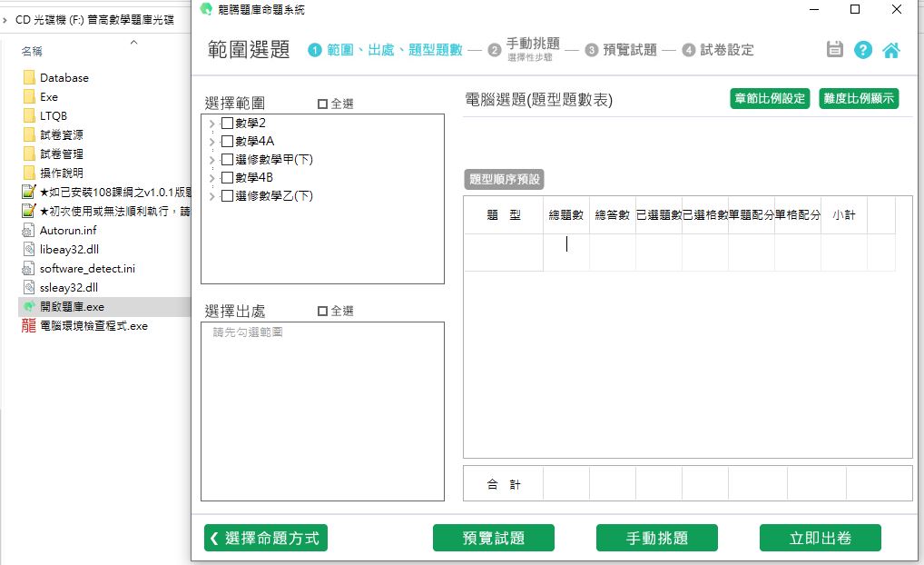Expand the 數學4A tree node
Screen dimensions: 924x565
[211, 142]
